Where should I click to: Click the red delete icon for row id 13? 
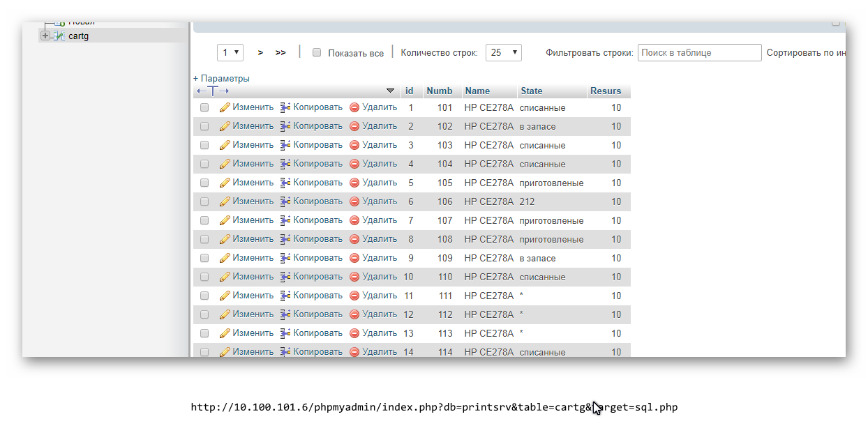354,333
